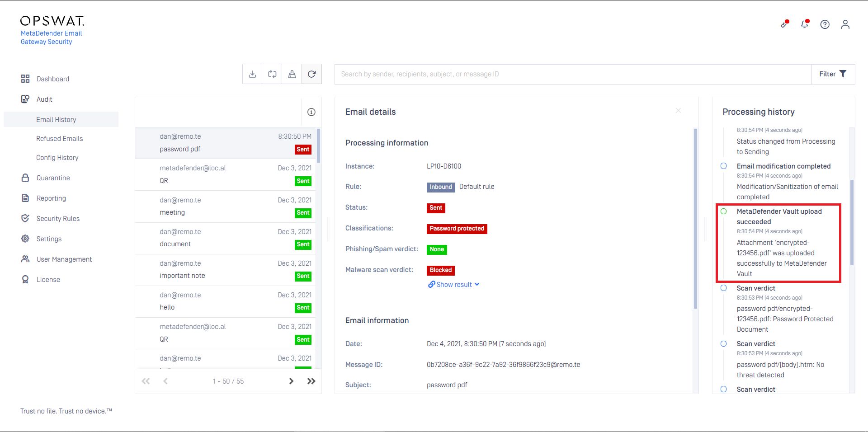
Task: Click the Dashboard grid icon
Action: coord(25,79)
